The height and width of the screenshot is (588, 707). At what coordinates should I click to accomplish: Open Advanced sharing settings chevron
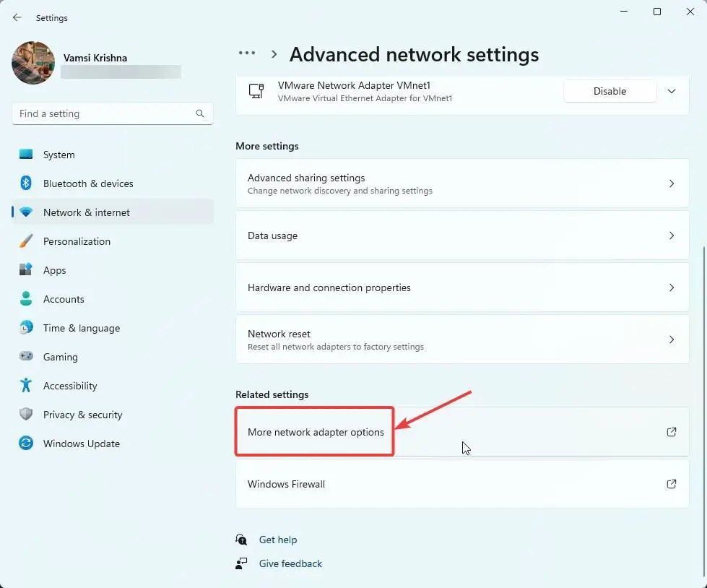click(x=672, y=183)
